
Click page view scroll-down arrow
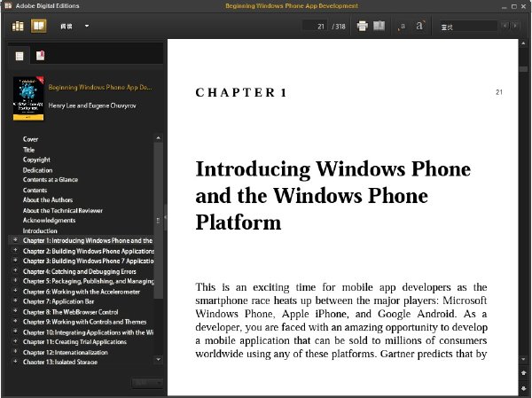point(523,359)
